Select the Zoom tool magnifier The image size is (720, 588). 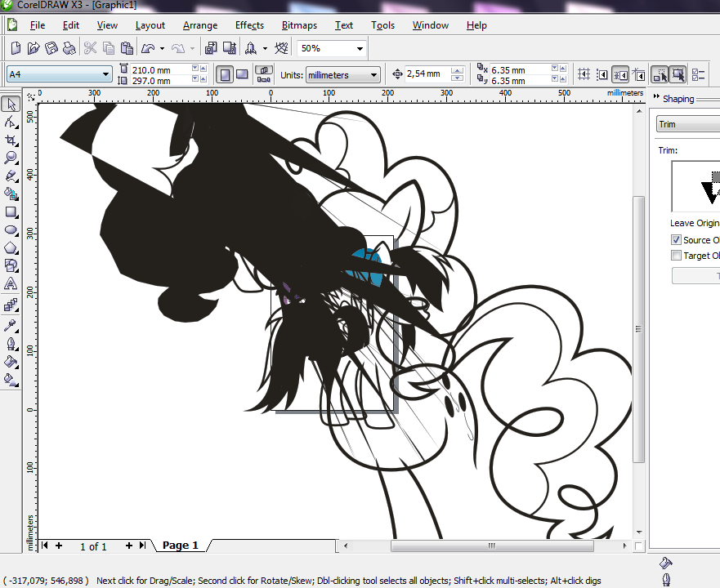[11, 158]
